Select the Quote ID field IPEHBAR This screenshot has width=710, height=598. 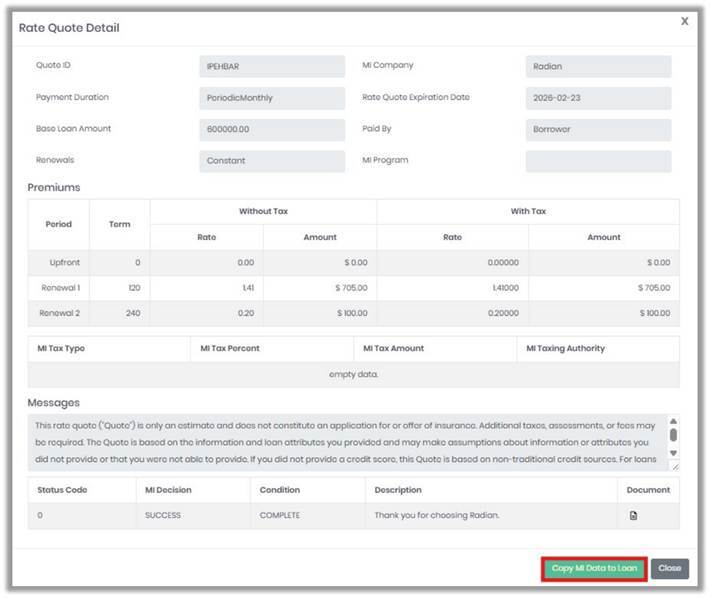tap(272, 66)
